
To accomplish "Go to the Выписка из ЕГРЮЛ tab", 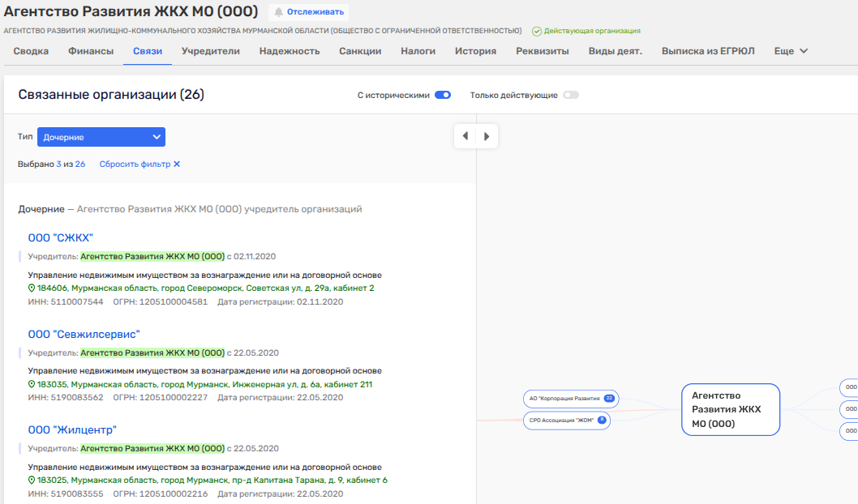I will (x=708, y=51).
